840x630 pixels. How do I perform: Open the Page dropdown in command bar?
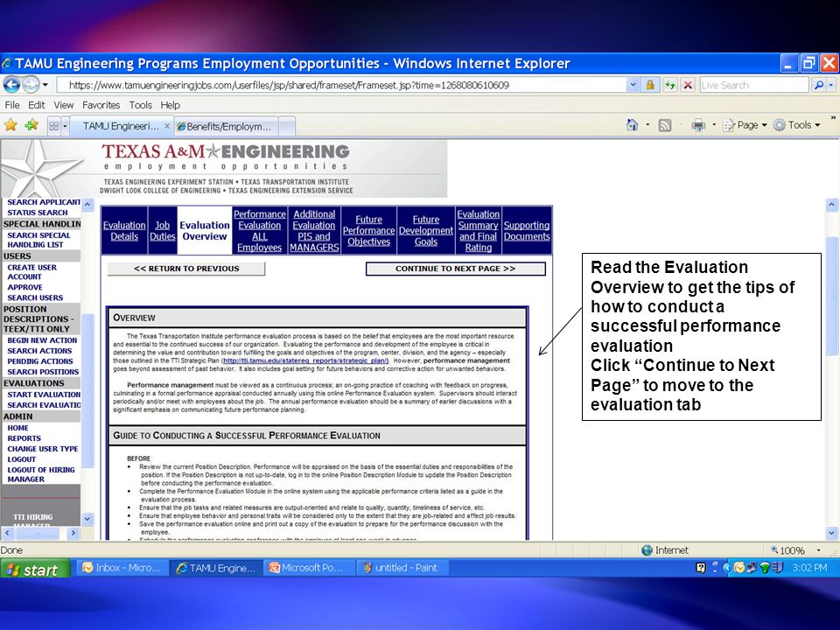[x=745, y=125]
